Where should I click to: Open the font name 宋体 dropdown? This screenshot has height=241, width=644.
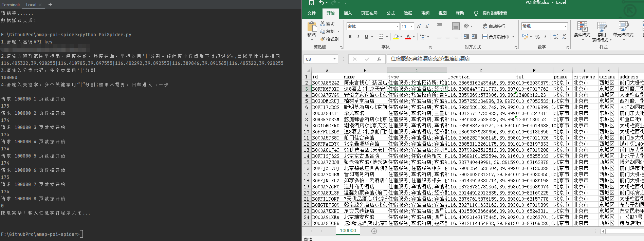[397, 26]
